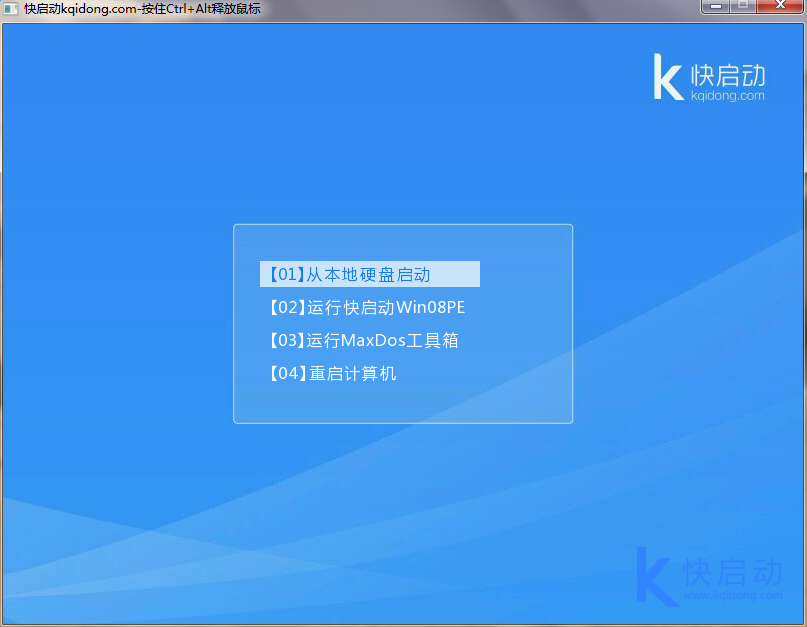Screen dimensions: 807x627
Task: Click the 快启动 brand text at top right
Action: (x=728, y=75)
